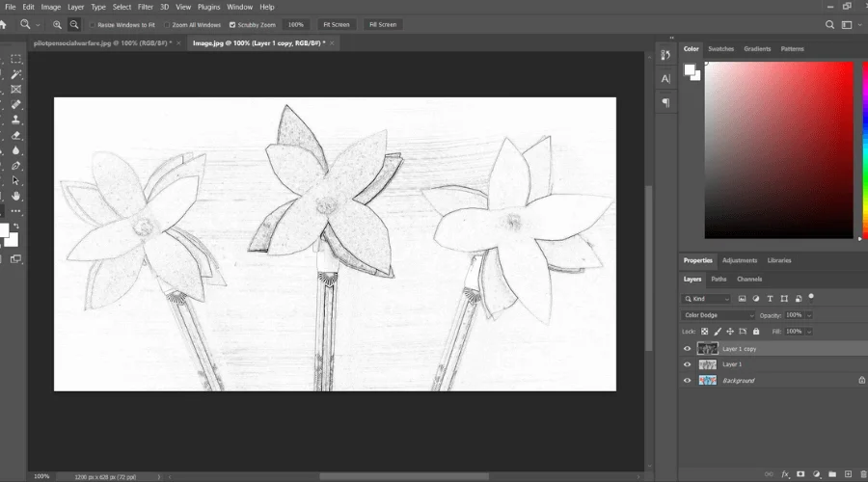Screen dimensions: 868x482
Task: Select the Eraser tool
Action: pyautogui.click(x=16, y=135)
